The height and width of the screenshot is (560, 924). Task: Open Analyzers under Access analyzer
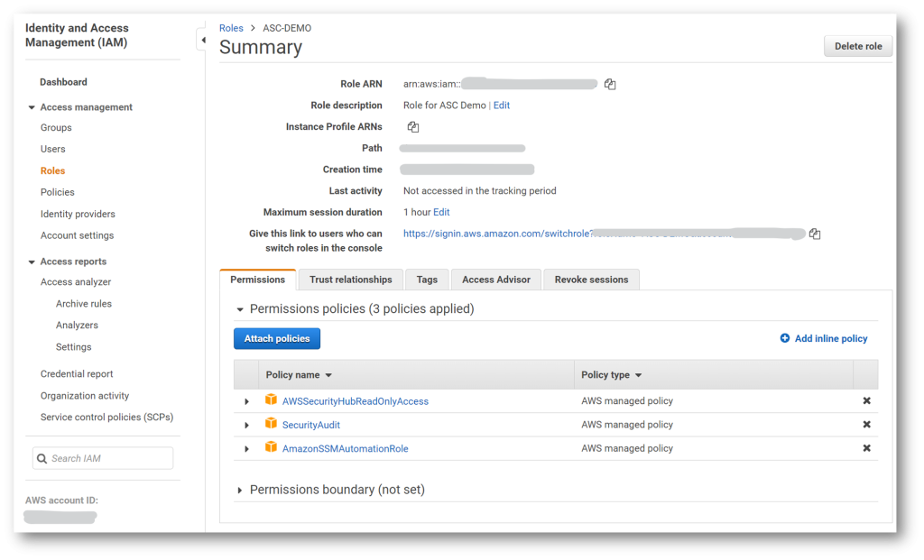(78, 325)
